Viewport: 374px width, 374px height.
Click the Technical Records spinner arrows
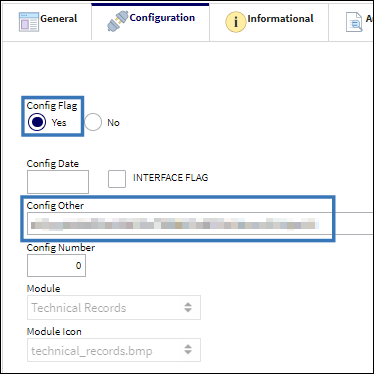188,307
